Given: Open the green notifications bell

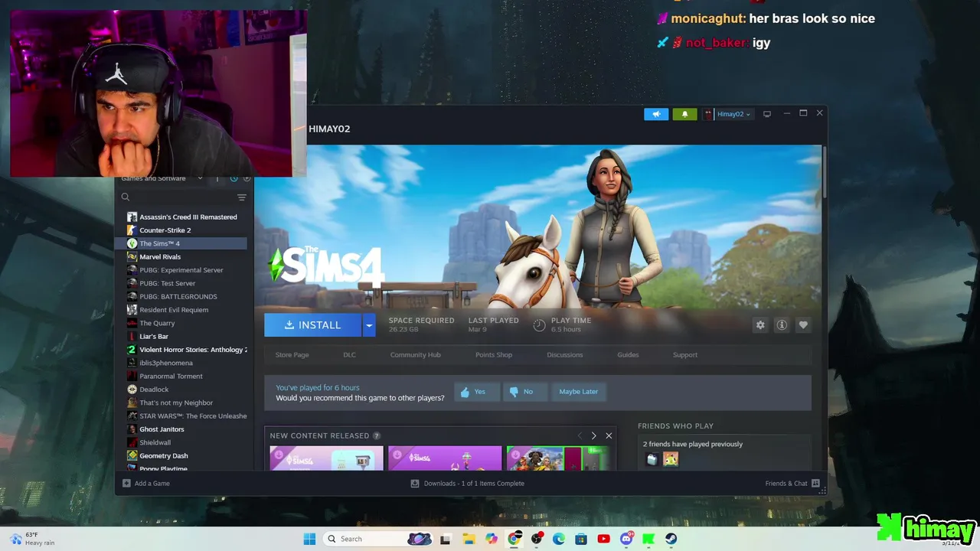Looking at the screenshot, I should coord(684,114).
